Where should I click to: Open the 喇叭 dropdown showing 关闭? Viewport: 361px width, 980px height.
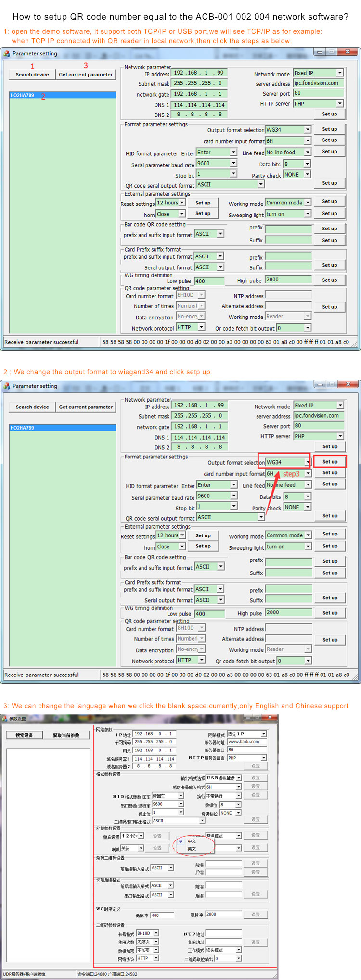141,848
